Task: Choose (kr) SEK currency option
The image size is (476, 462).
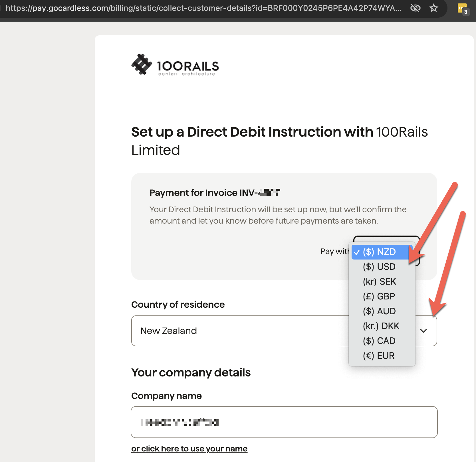Action: click(x=380, y=281)
